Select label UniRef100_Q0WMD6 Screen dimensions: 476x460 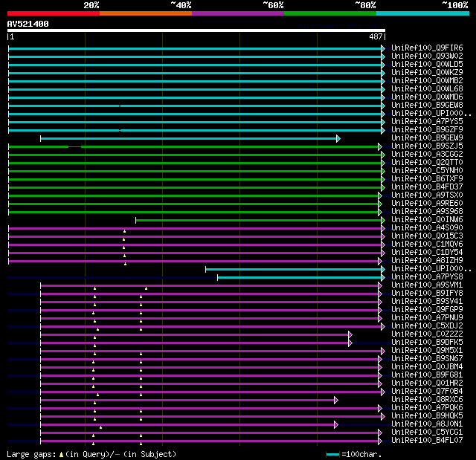(x=427, y=97)
